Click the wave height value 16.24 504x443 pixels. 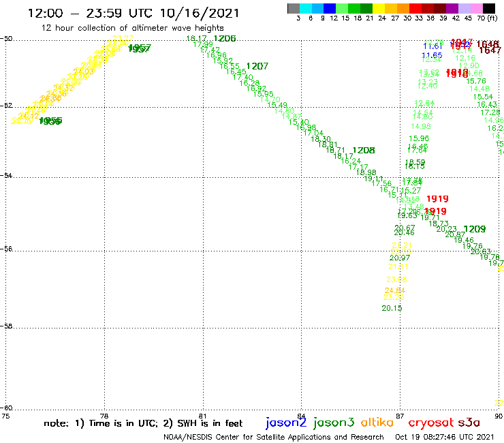351,161
